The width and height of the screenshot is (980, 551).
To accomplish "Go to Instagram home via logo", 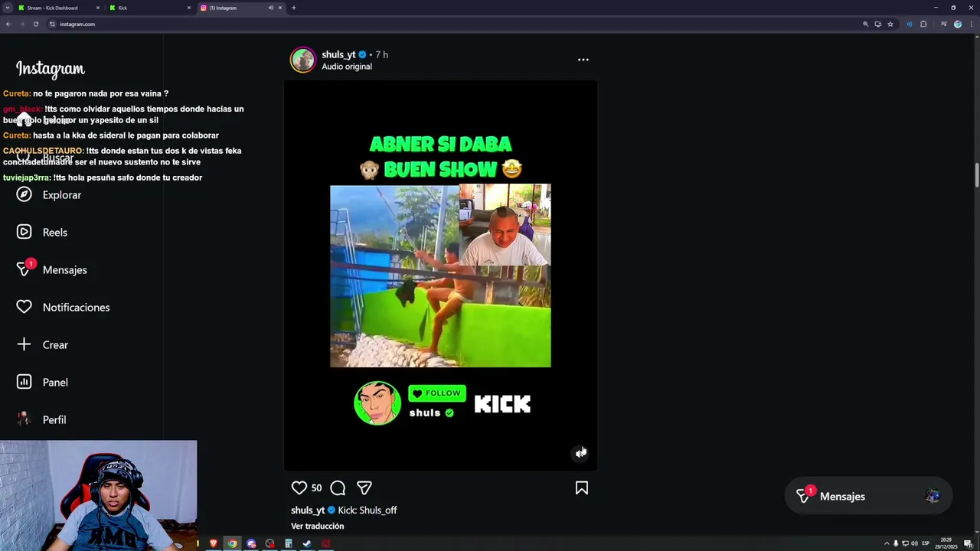I will click(x=51, y=69).
